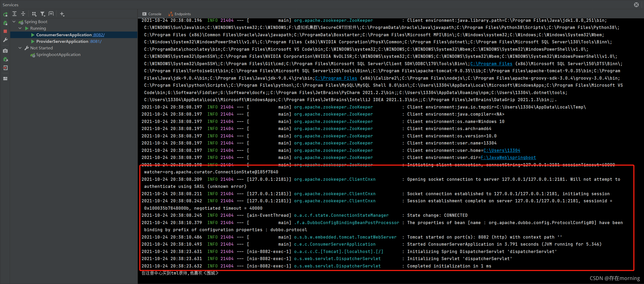Viewport: 644px width, 284px height.
Task: Click the Expand All toolbar icon
Action: pos(14,14)
